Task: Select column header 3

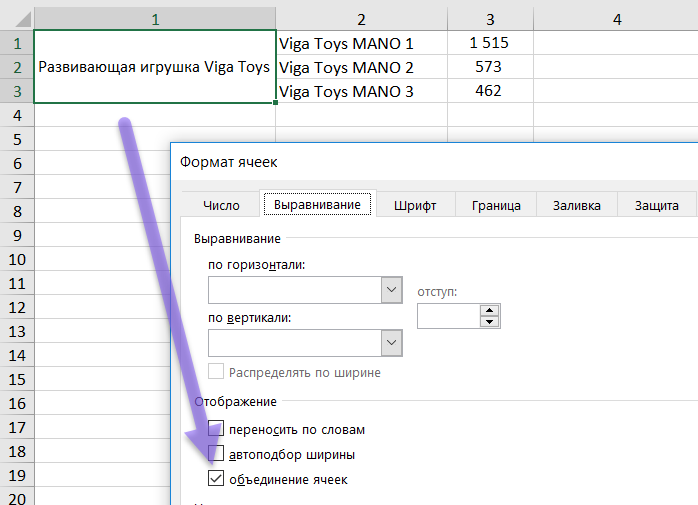Action: pos(489,19)
